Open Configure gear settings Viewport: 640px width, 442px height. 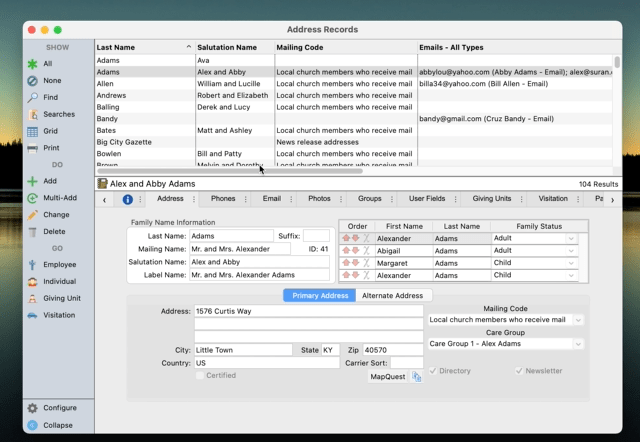coord(33,408)
